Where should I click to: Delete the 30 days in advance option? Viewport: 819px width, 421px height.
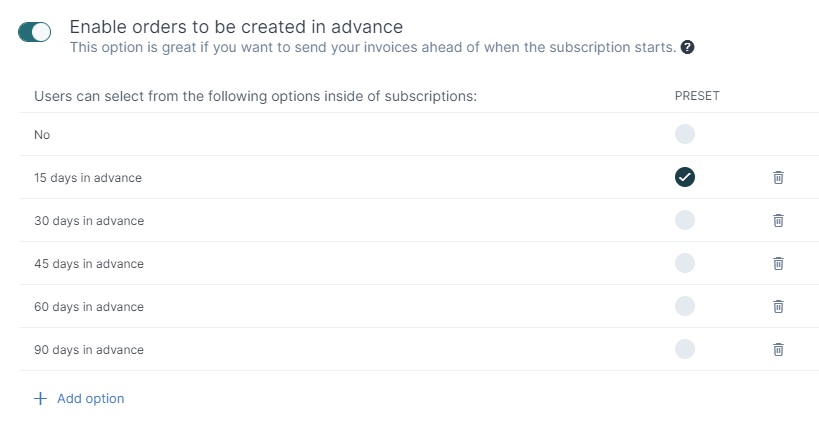pos(778,220)
